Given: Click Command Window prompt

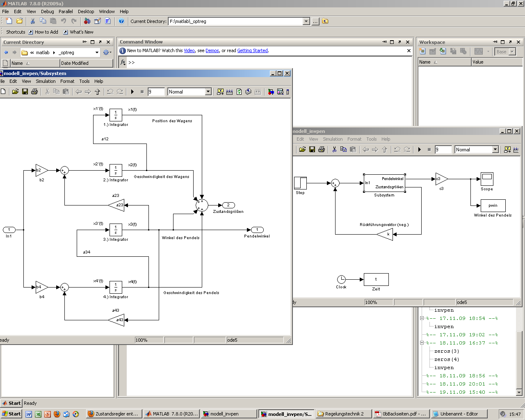Looking at the screenshot, I should point(132,62).
